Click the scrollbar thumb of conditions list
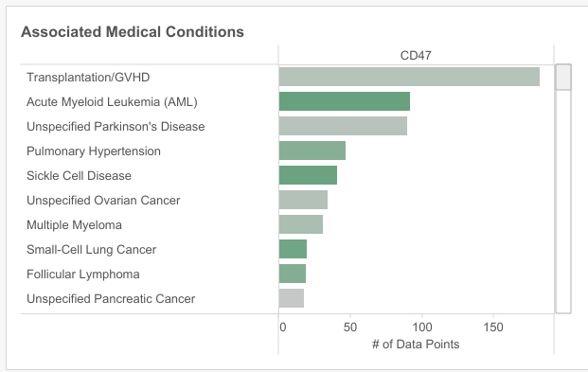 [x=563, y=77]
